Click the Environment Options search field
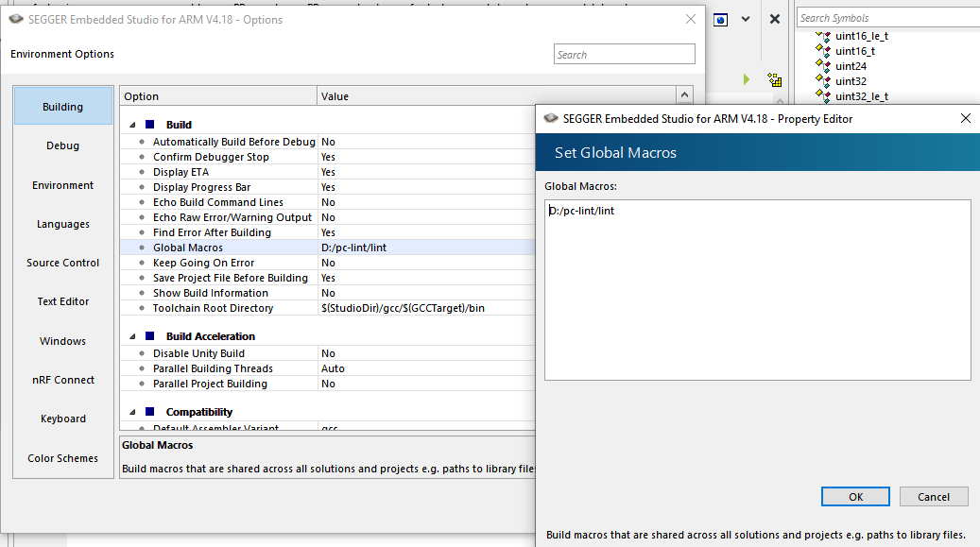 point(625,55)
